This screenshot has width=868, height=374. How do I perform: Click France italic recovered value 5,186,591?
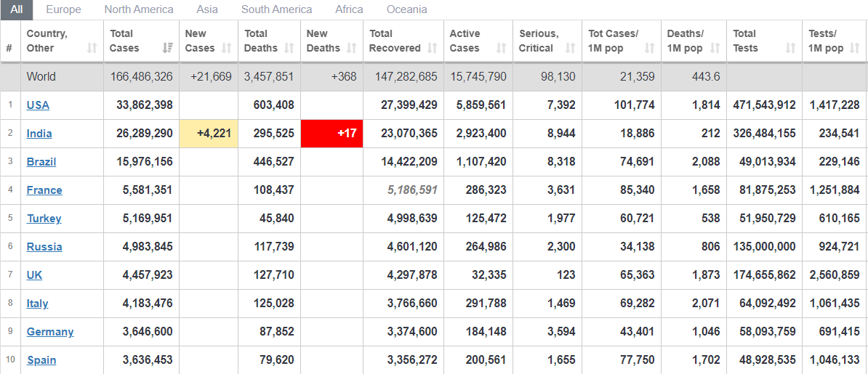tap(412, 190)
